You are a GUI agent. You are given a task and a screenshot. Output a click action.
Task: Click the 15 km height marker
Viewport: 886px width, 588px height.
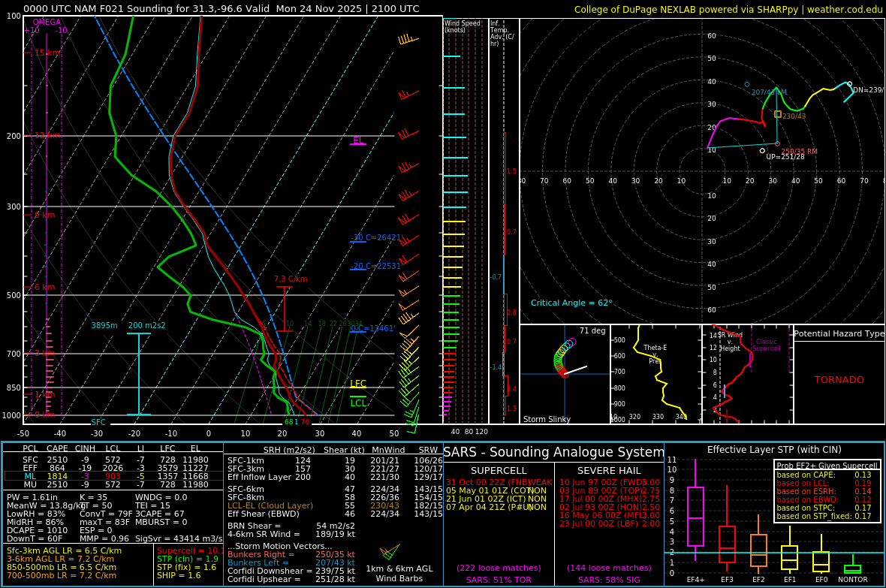tap(47, 53)
